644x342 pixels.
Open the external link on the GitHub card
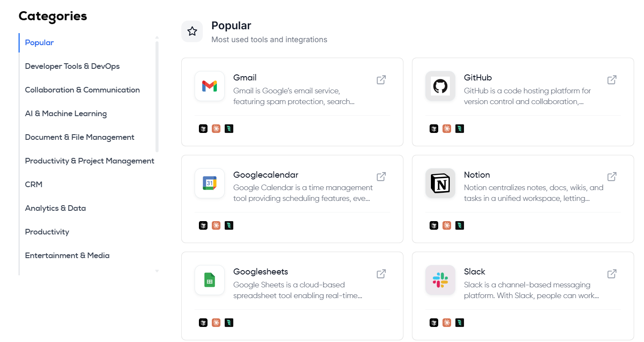click(612, 80)
